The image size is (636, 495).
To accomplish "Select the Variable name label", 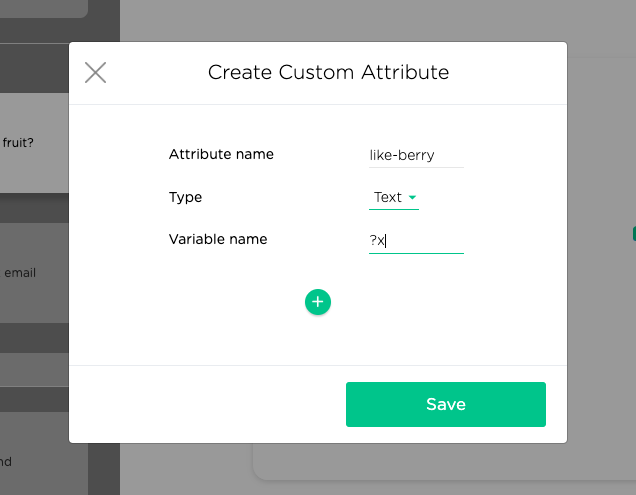I will click(x=218, y=239).
